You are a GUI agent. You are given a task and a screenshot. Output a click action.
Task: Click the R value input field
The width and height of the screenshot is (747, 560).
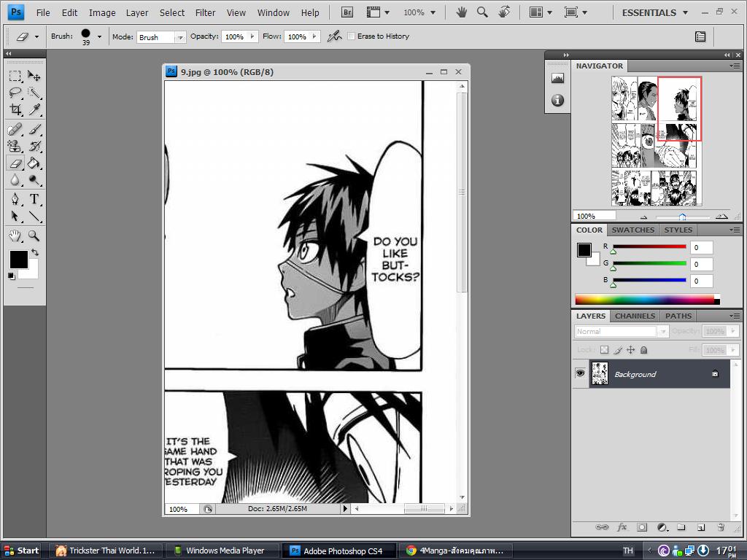coord(702,248)
